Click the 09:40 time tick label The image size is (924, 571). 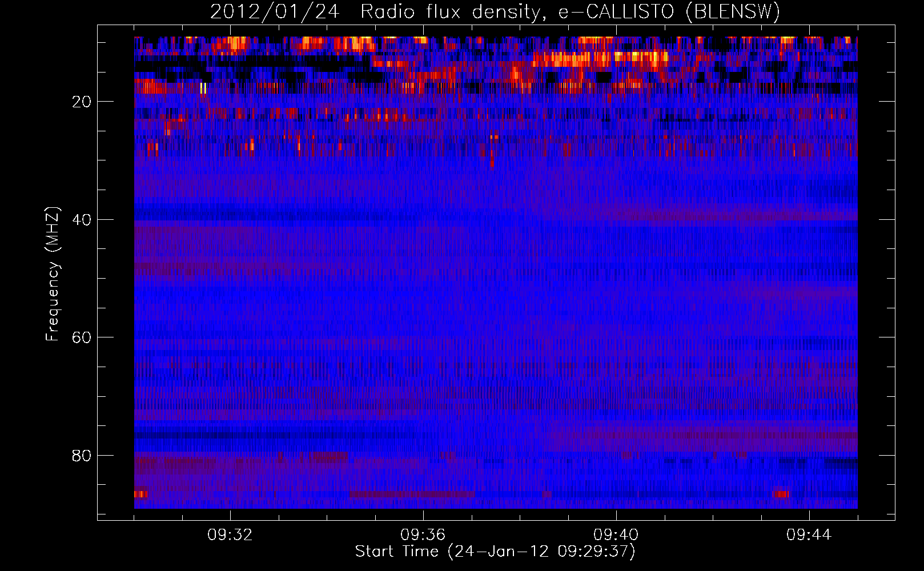(x=616, y=535)
